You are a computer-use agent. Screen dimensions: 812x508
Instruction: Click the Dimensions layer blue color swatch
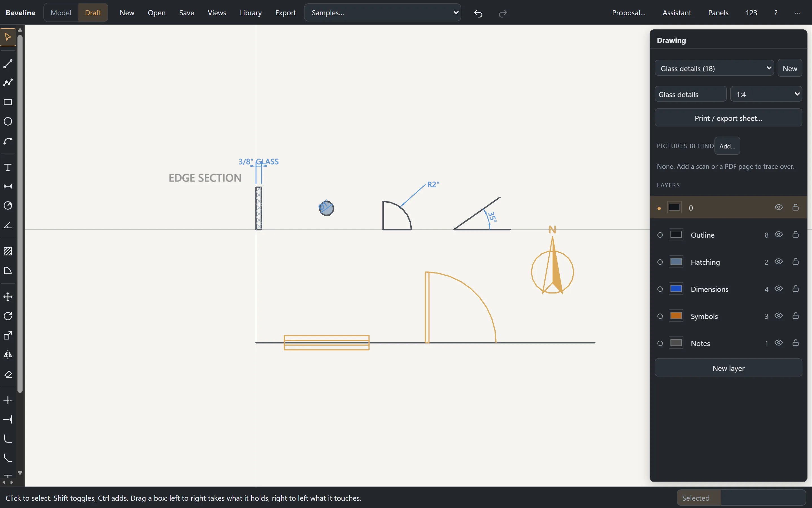click(x=676, y=289)
